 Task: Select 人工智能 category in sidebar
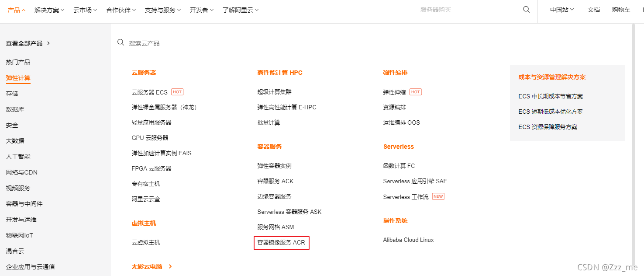tap(18, 157)
